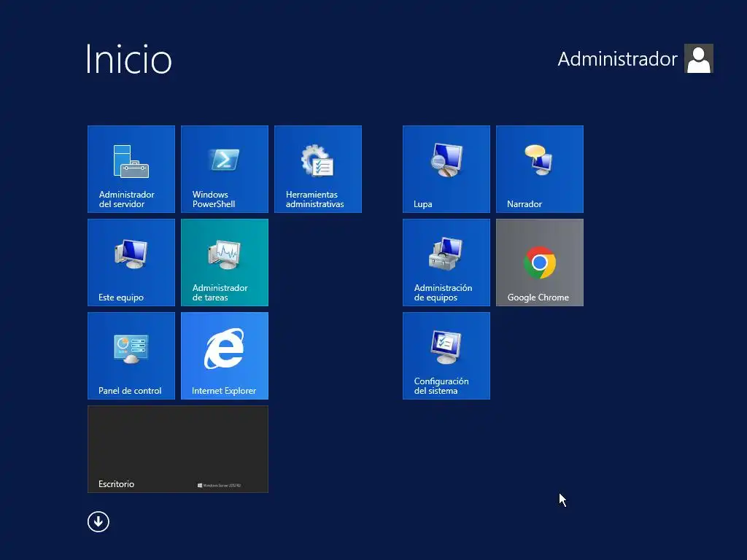Open the Panel de control tile
The width and height of the screenshot is (747, 560).
tap(131, 356)
